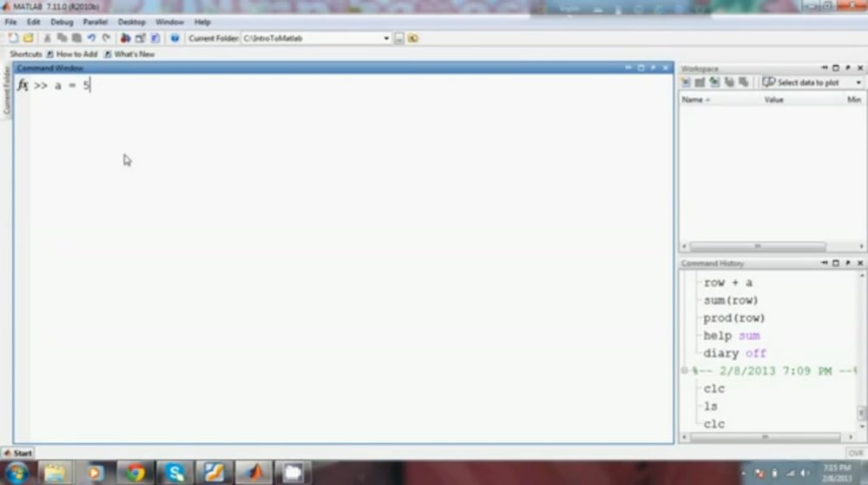Click the Value column header in Workspace

point(774,100)
